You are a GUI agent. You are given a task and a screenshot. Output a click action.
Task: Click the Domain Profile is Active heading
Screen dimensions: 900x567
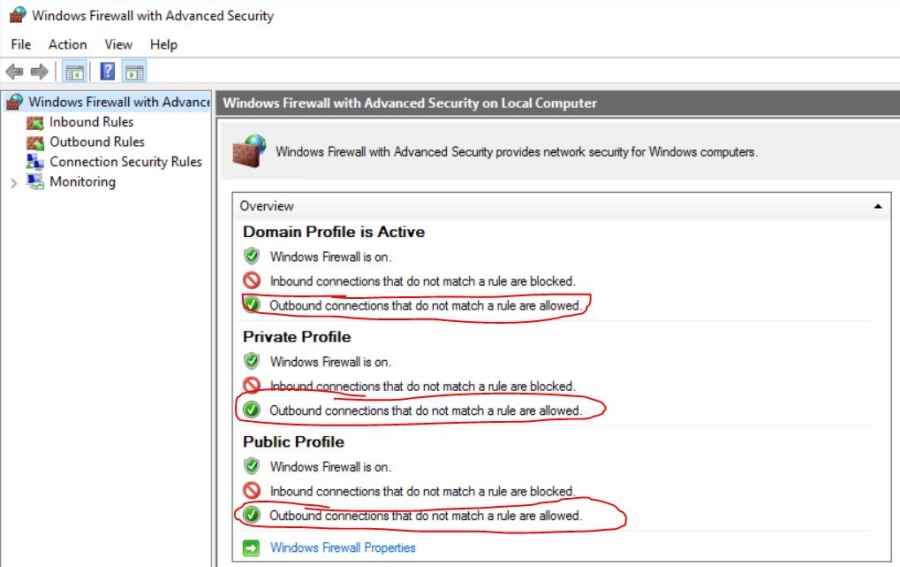pos(334,232)
